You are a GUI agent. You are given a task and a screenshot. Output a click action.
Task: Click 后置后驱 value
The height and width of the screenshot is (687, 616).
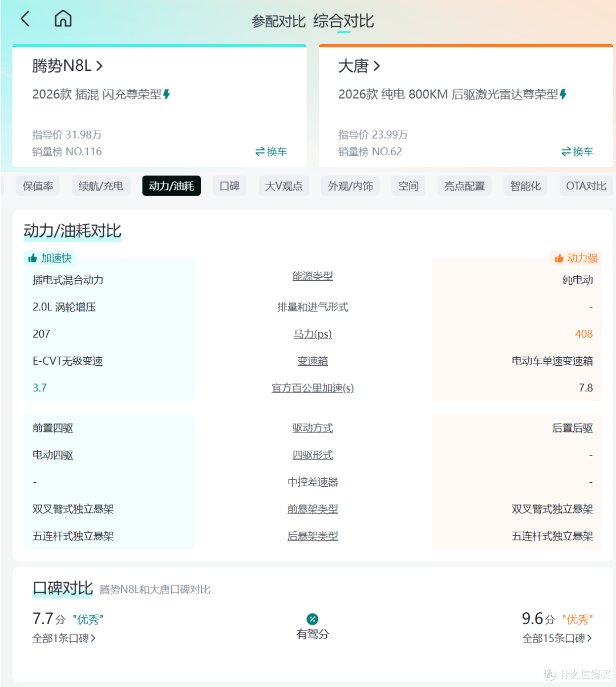[x=573, y=428]
